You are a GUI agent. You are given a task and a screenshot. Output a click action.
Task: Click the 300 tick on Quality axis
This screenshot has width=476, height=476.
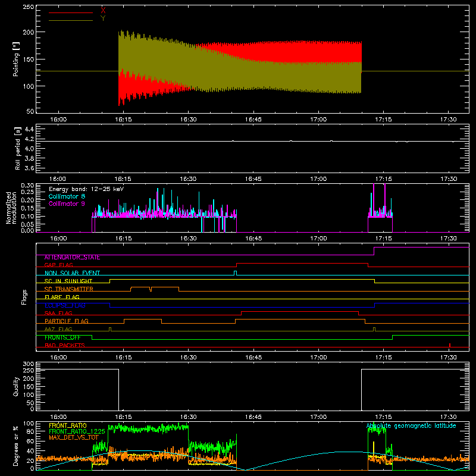28,364
